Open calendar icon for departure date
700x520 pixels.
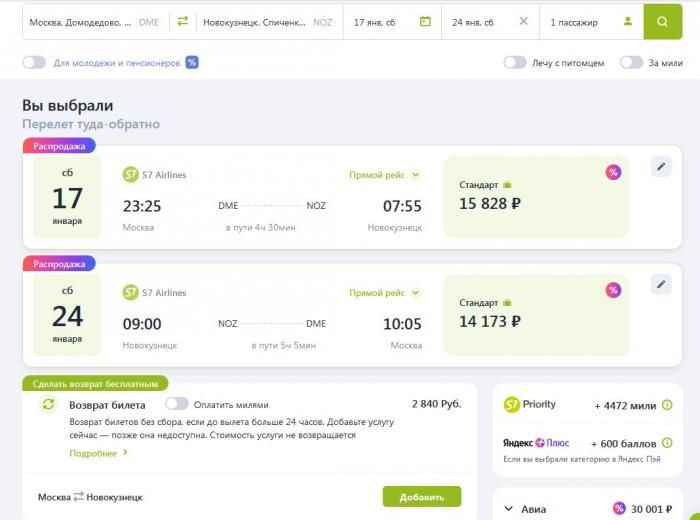(425, 21)
